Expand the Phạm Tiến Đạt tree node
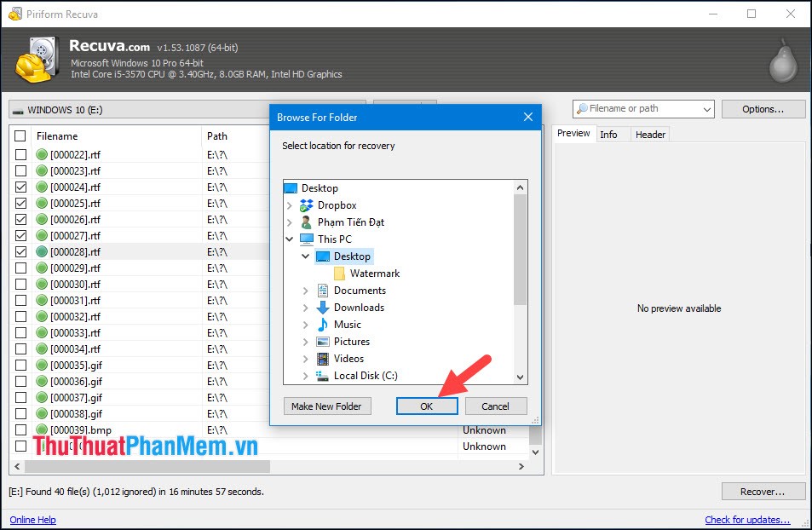Image resolution: width=812 pixels, height=530 pixels. (290, 222)
